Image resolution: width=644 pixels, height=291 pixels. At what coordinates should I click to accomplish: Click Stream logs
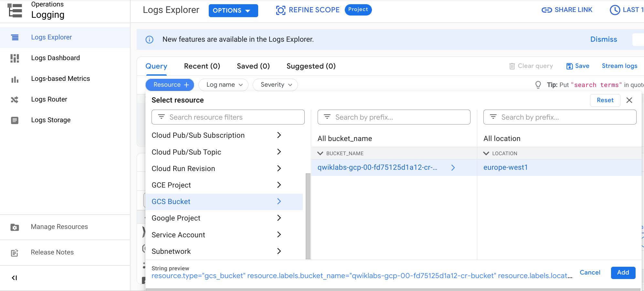pyautogui.click(x=619, y=66)
